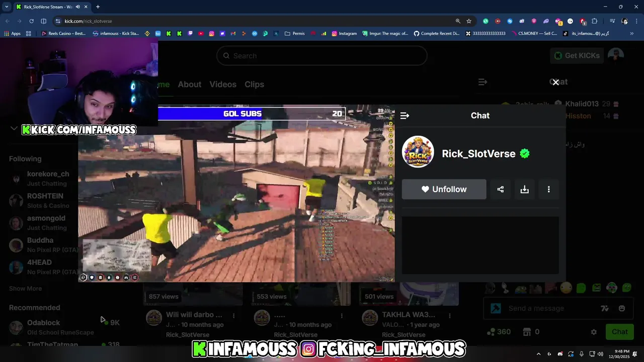Share the Rick_SlotVerse clip
Image resolution: width=644 pixels, height=362 pixels.
[x=500, y=189]
